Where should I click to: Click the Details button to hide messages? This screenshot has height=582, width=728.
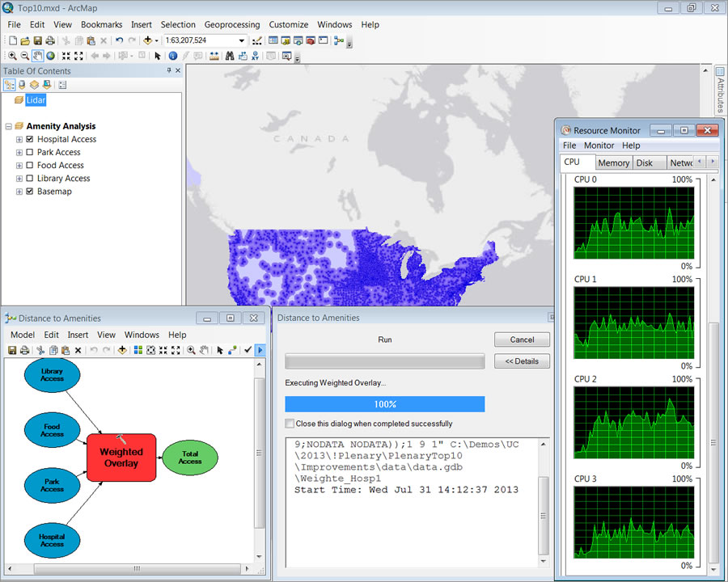coord(522,361)
